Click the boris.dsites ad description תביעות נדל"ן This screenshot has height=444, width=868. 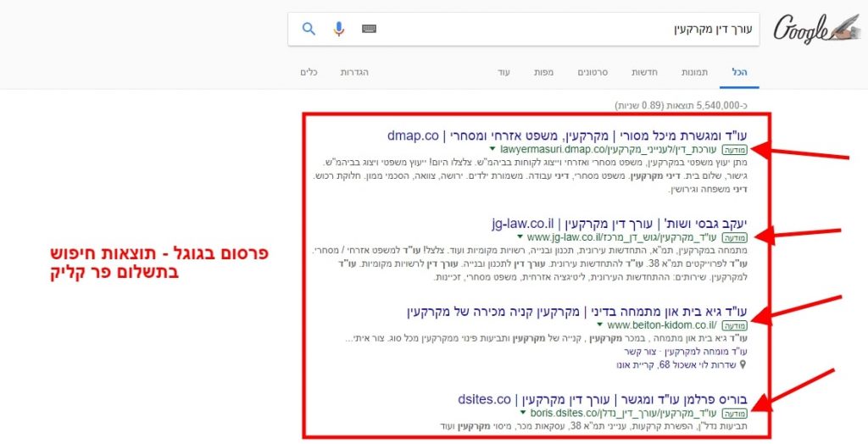pyautogui.click(x=594, y=426)
